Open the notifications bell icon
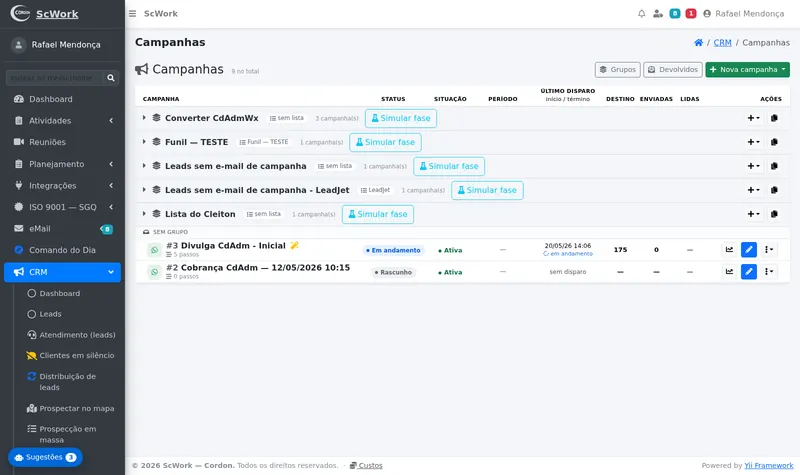 [641, 14]
